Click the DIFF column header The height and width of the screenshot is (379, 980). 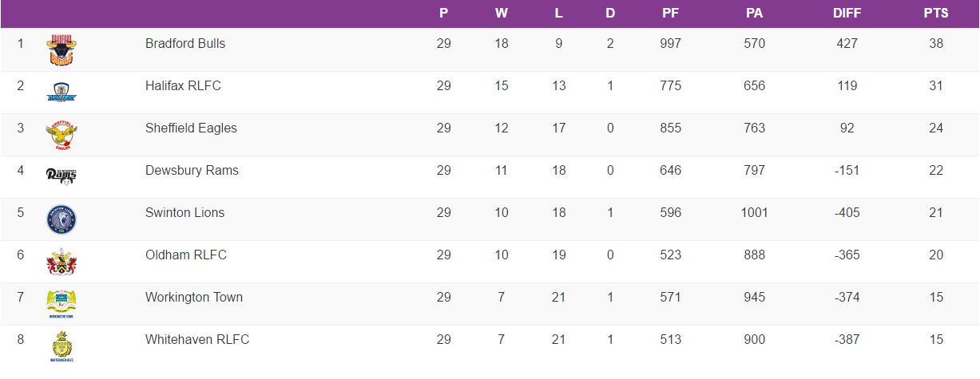(847, 14)
